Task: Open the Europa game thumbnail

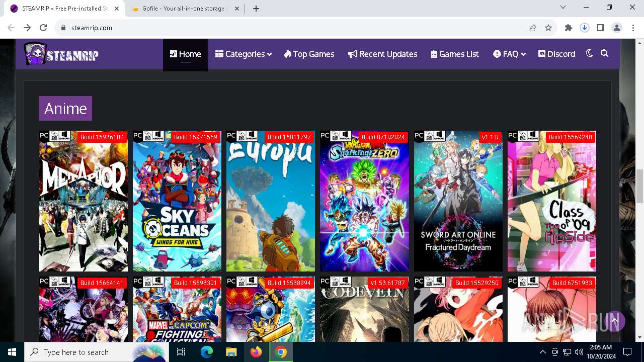Action: [271, 201]
